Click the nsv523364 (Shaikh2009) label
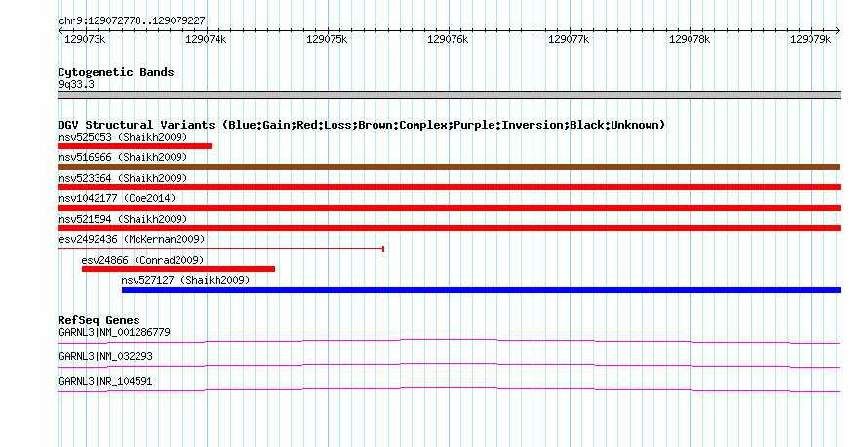Viewport: 868px width, 447px height. pyautogui.click(x=123, y=178)
